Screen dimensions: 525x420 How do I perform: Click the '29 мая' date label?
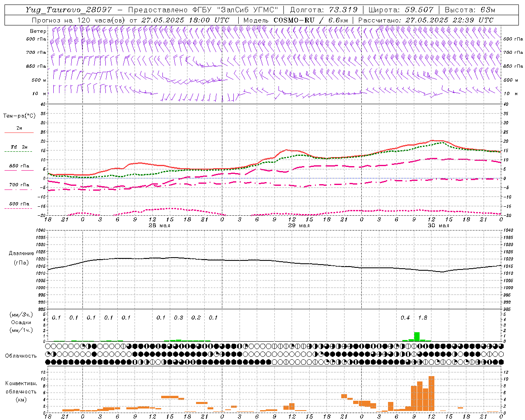[x=299, y=226]
